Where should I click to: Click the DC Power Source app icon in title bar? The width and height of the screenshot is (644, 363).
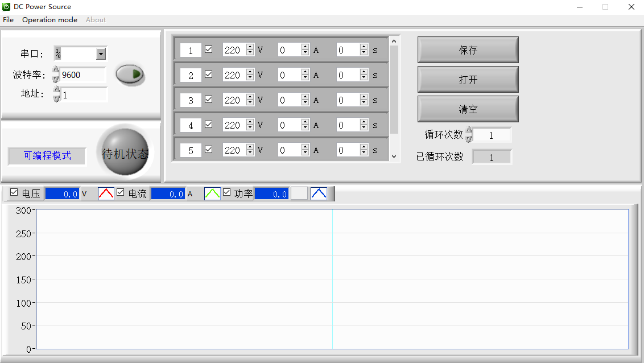coord(6,6)
